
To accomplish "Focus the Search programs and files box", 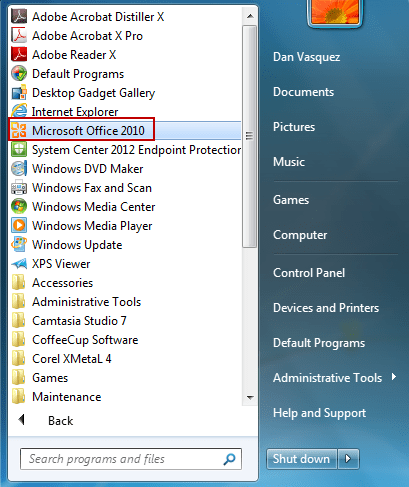I will coord(131,459).
